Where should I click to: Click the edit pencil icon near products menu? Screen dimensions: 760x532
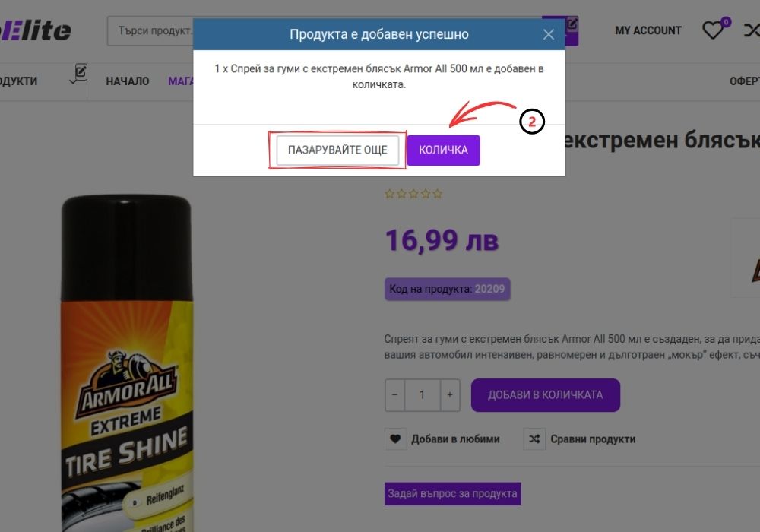(x=81, y=72)
